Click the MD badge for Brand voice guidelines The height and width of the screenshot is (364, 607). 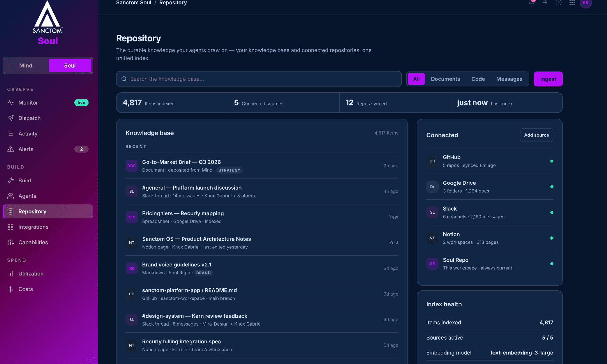coord(132,268)
